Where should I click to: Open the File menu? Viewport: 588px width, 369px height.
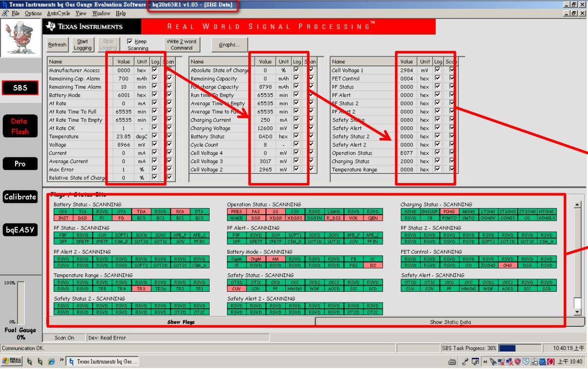[x=16, y=14]
